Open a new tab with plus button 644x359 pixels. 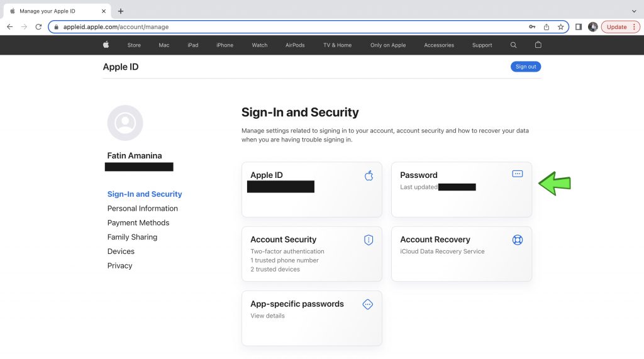point(120,11)
